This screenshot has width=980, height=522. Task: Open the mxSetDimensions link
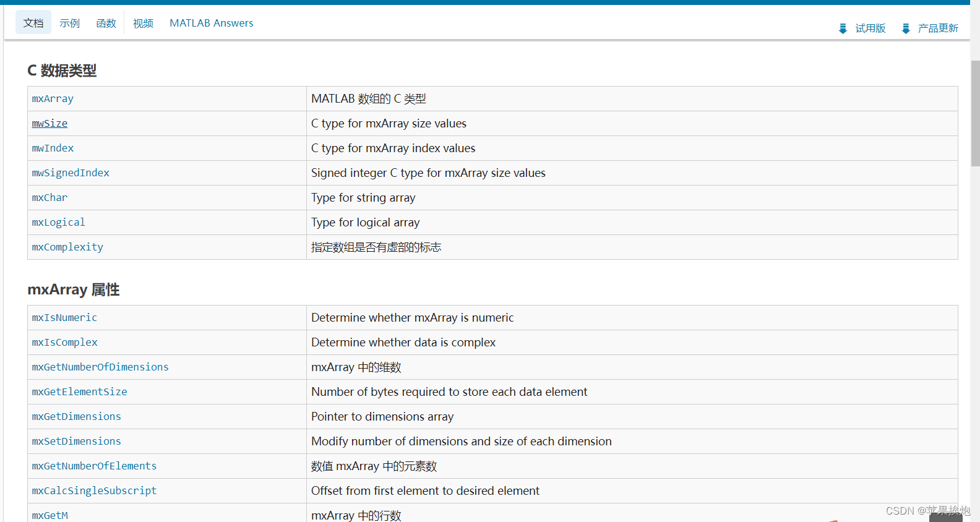tap(77, 442)
